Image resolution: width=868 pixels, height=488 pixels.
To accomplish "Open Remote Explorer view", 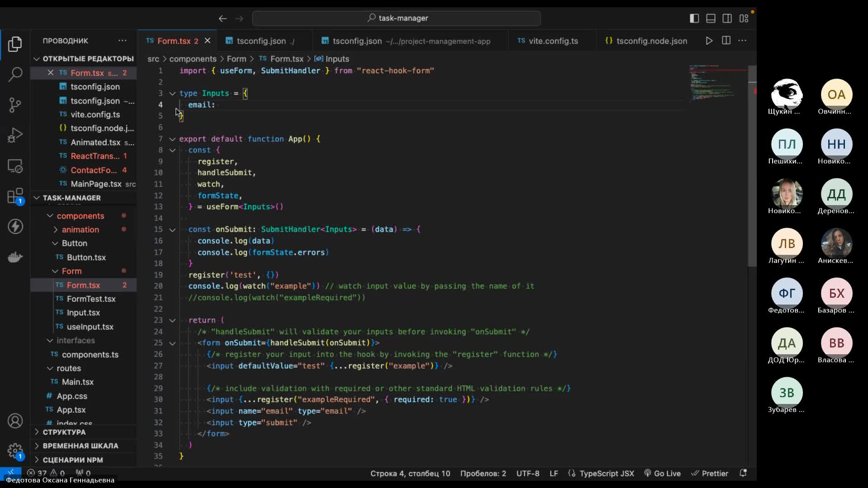I will 15,166.
